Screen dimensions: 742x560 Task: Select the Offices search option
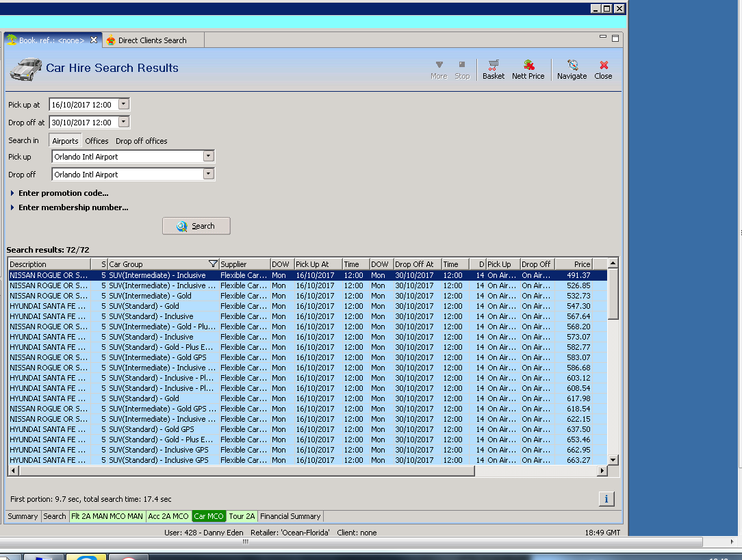tap(97, 141)
